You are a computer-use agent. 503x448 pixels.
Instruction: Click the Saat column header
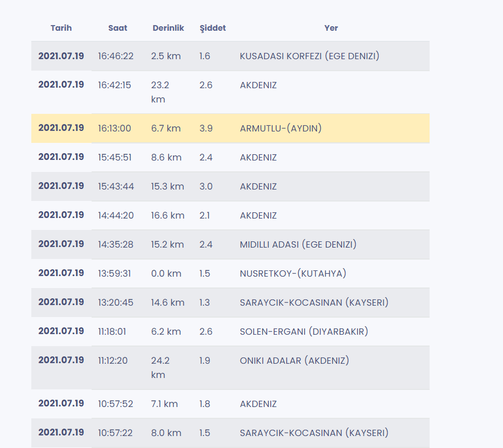tap(118, 28)
